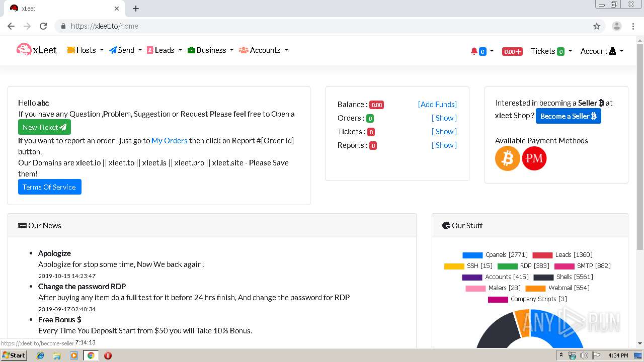Expand the Business dropdown menu
The image size is (644, 362).
pyautogui.click(x=211, y=50)
